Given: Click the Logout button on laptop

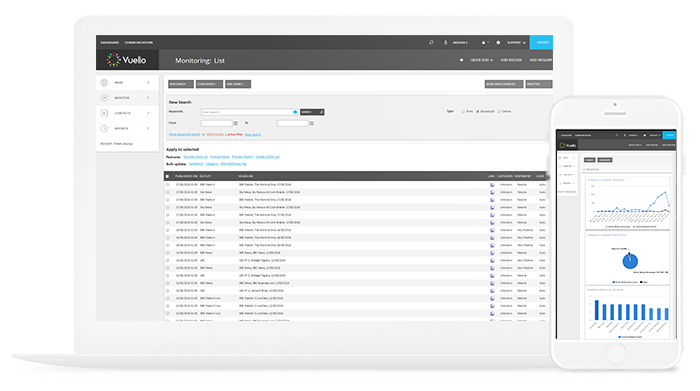Looking at the screenshot, I should pos(541,42).
